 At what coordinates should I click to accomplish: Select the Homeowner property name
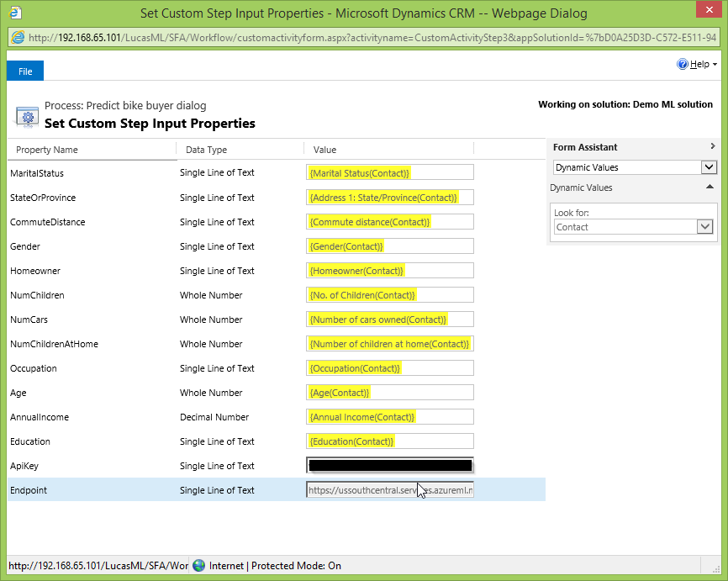[x=35, y=271]
